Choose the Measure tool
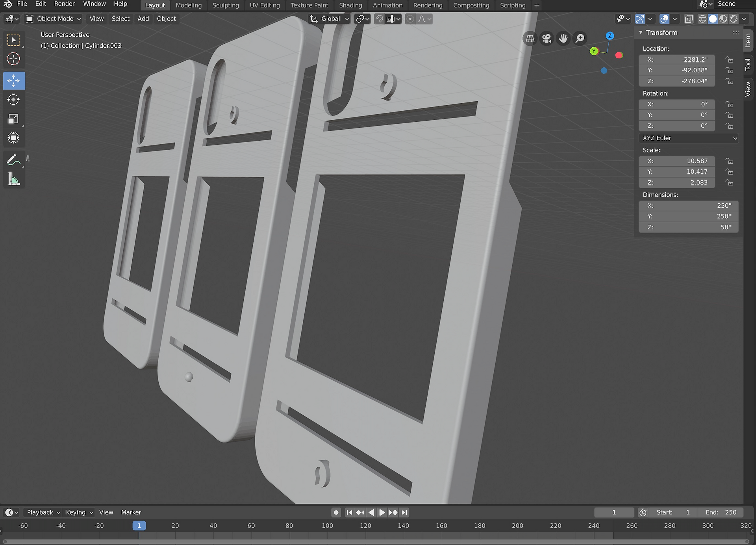This screenshot has width=756, height=545. [x=14, y=179]
